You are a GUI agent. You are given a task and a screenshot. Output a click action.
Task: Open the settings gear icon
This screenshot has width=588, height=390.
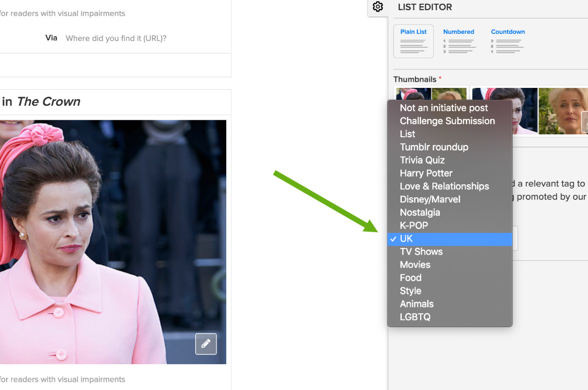point(378,7)
